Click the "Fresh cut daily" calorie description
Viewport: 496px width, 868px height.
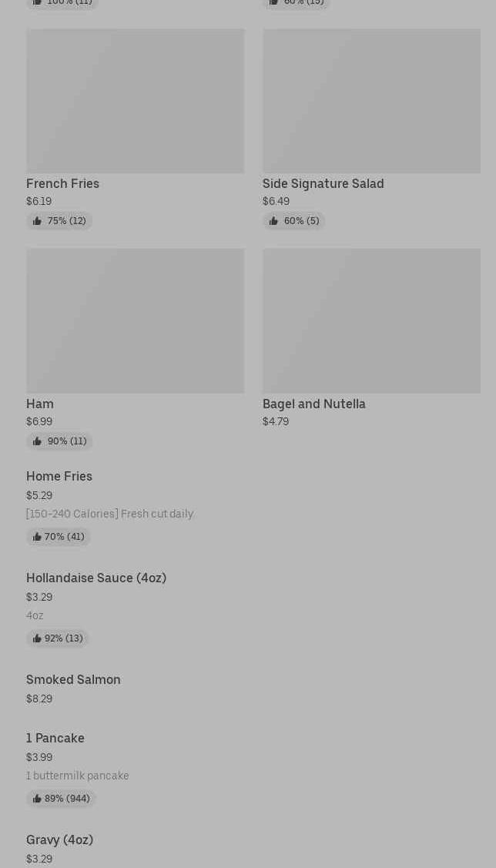[109, 514]
